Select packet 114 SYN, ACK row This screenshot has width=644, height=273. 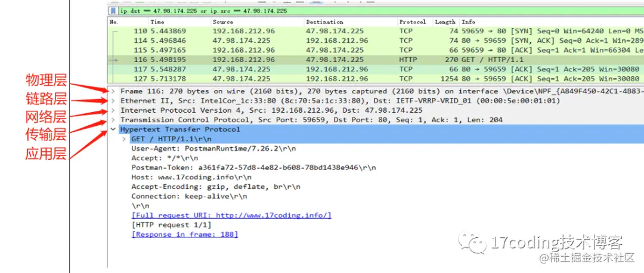pyautogui.click(x=376, y=41)
